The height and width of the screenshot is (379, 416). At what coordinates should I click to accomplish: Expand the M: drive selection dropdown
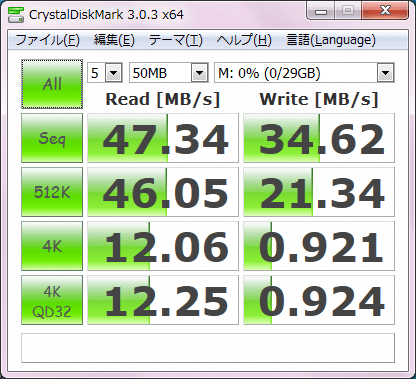tap(386, 73)
